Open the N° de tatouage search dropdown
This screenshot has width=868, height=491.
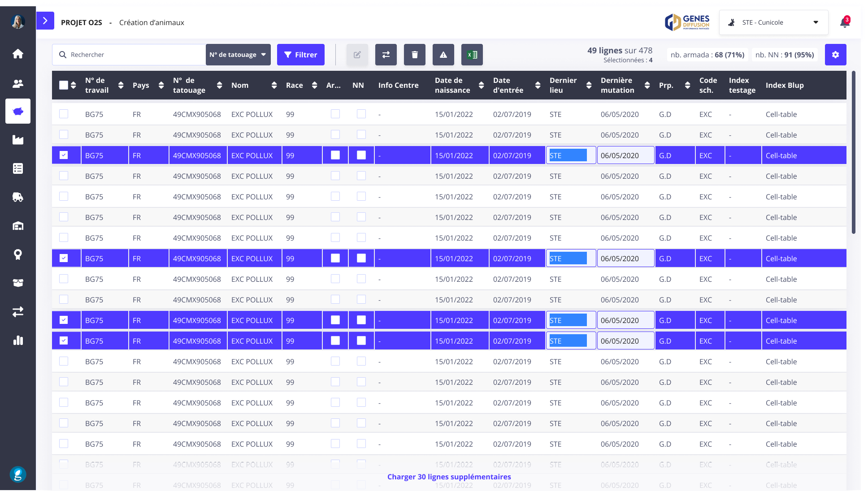click(238, 55)
